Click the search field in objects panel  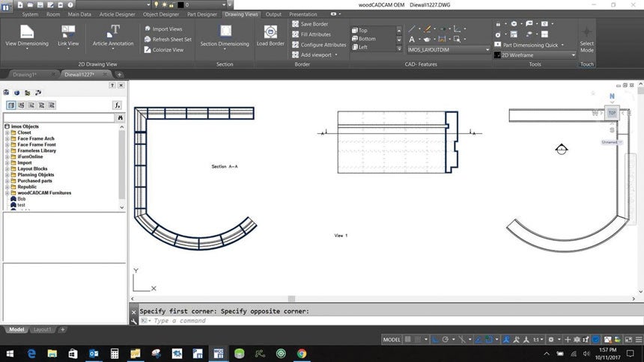pyautogui.click(x=59, y=117)
